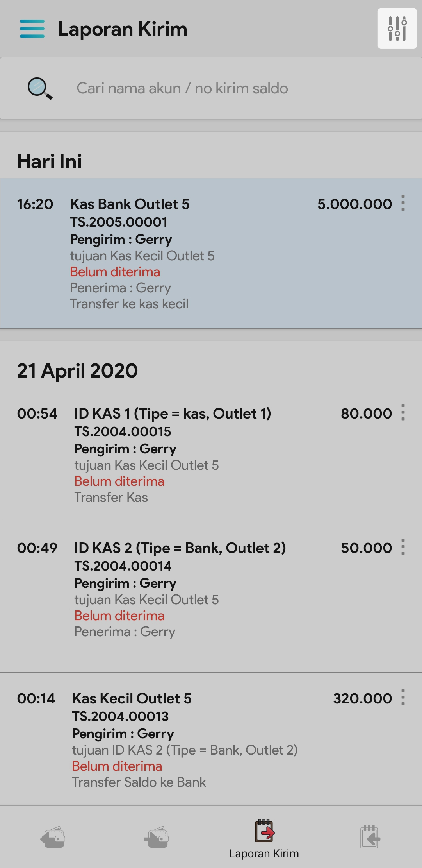Open the Kas Bank Outlet 5 transaction

pyautogui.click(x=130, y=204)
